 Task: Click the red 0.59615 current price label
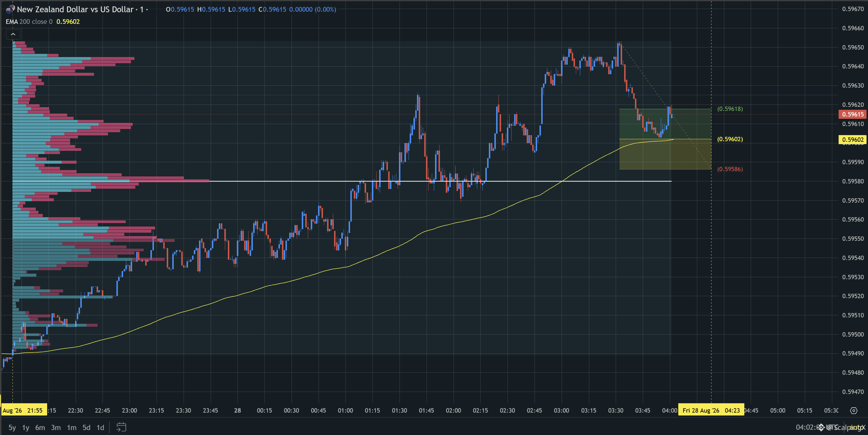tap(853, 114)
